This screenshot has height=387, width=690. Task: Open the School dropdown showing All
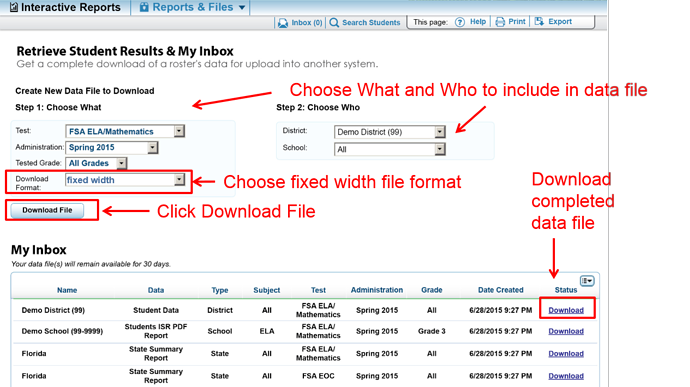pyautogui.click(x=390, y=150)
